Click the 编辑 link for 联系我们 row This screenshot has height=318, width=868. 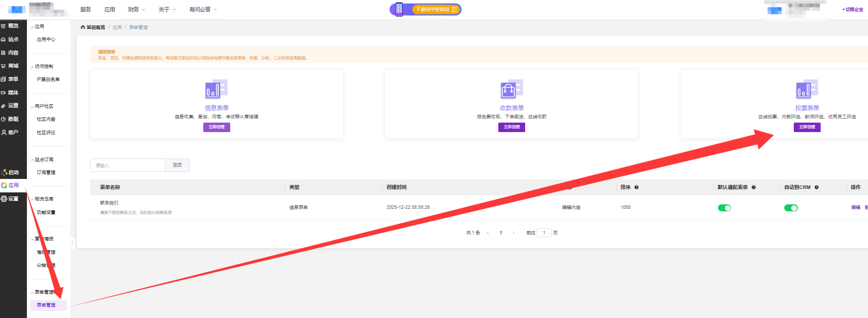click(x=855, y=207)
